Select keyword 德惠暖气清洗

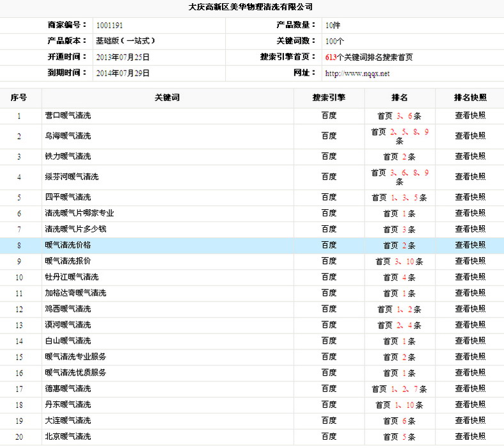68,388
